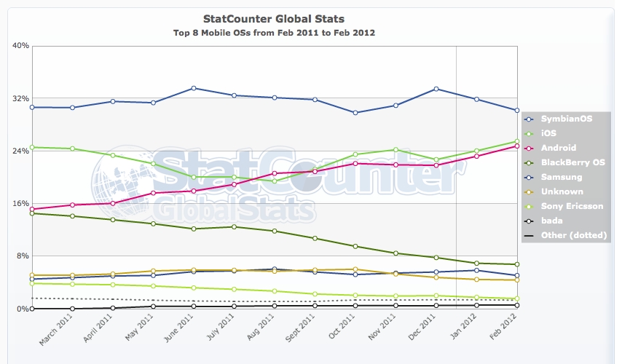Click the Other (dotted) legend line icon
This screenshot has width=622, height=364.
pos(530,235)
